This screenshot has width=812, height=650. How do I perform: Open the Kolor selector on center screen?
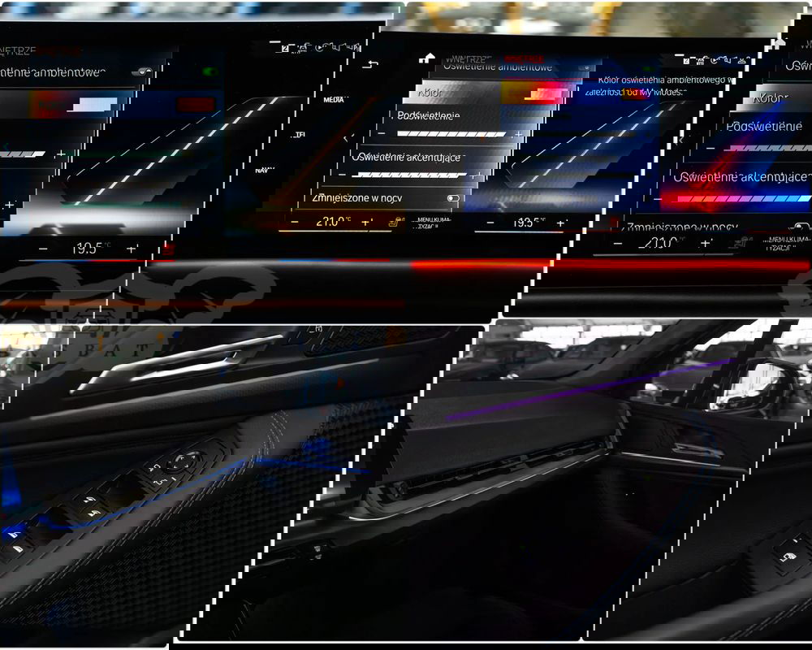click(x=429, y=93)
